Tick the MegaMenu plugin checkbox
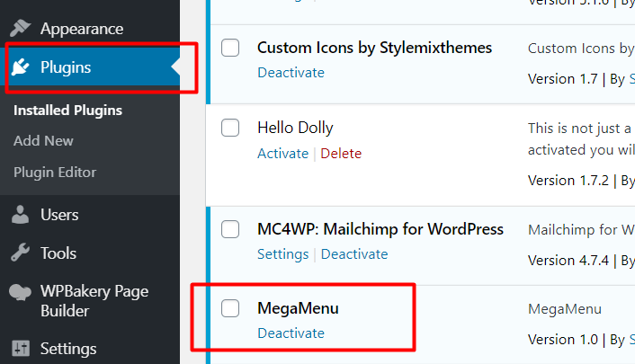The height and width of the screenshot is (364, 635). (230, 308)
